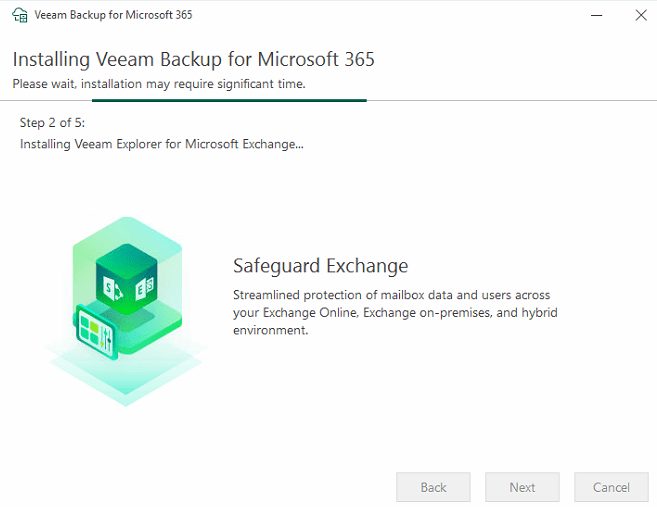Minimize the Veeam installer window

596,16
